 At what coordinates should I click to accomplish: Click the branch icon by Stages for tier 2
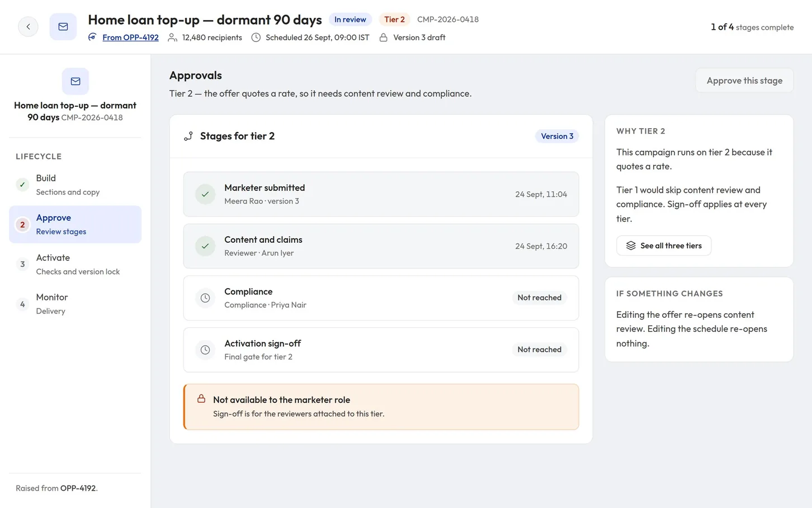click(188, 136)
